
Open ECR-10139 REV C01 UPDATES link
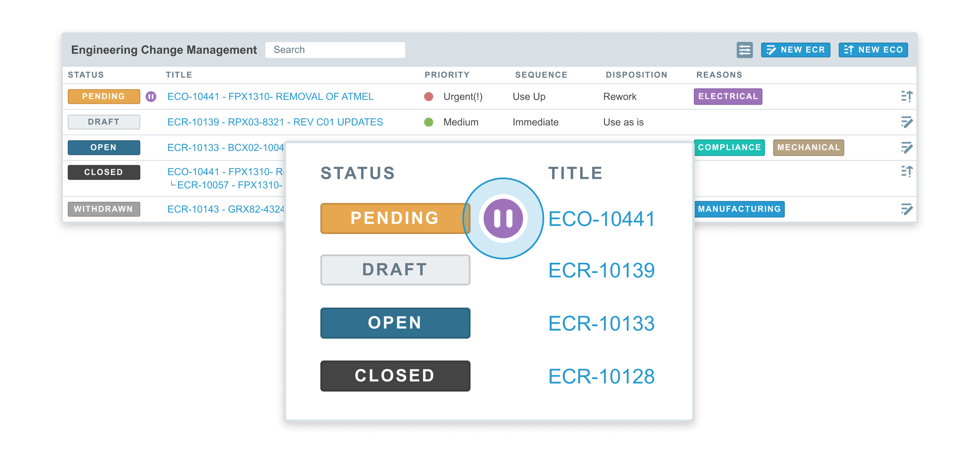click(x=275, y=122)
